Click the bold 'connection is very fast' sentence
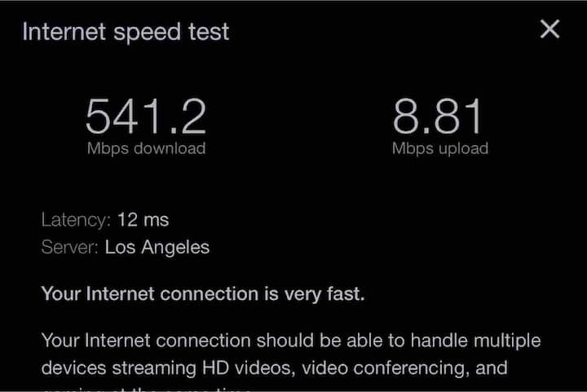Image resolution: width=587 pixels, height=392 pixels. coord(203,294)
